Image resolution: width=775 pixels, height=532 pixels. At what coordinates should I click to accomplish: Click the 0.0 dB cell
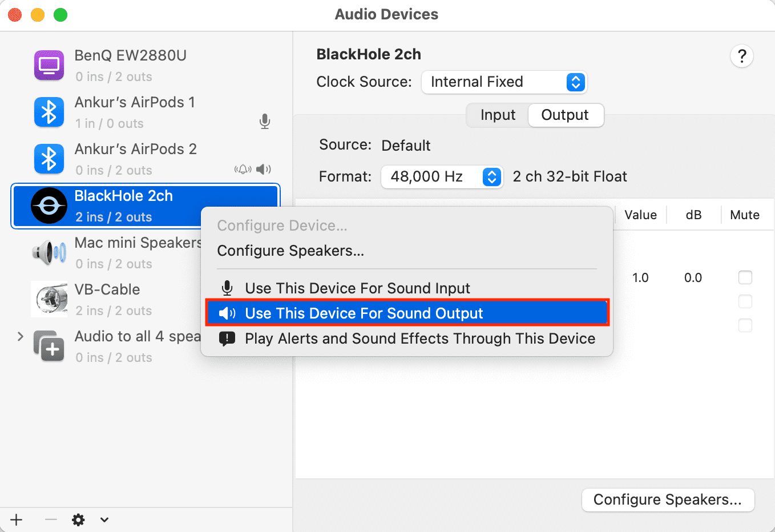click(693, 277)
